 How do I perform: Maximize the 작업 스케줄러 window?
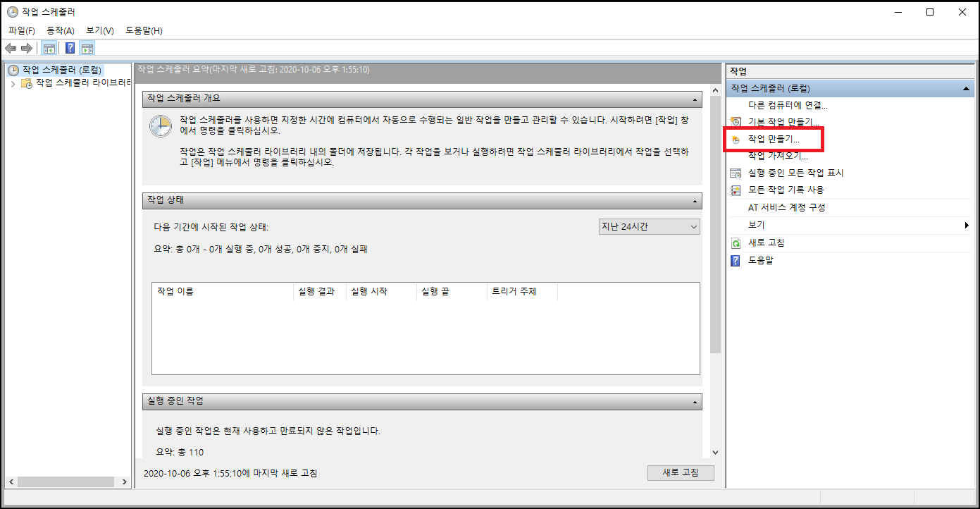tap(930, 12)
